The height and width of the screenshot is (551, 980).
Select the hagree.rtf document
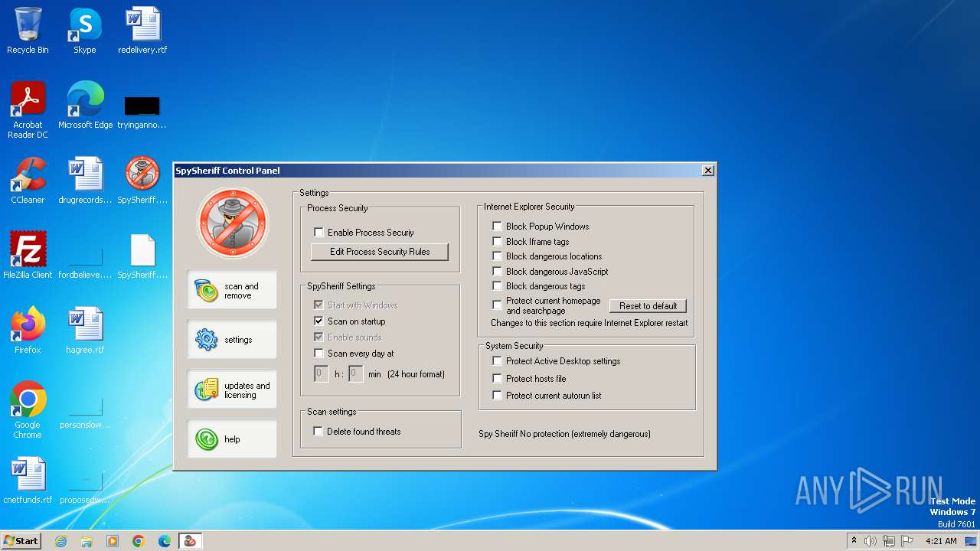tap(85, 330)
